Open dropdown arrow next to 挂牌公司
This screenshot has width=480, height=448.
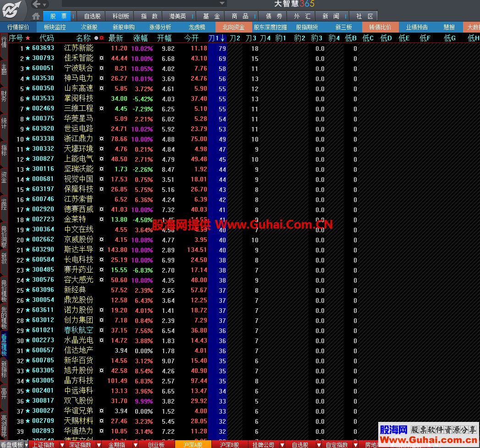(x=282, y=445)
